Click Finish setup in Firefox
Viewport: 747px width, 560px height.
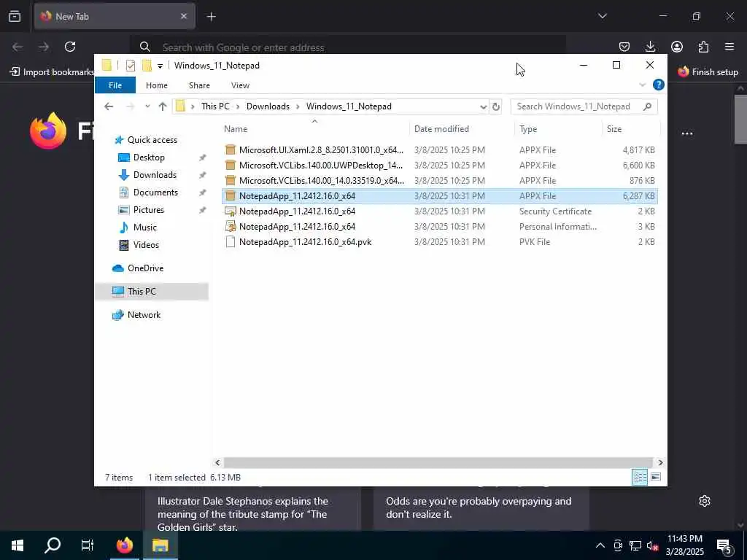tap(708, 72)
